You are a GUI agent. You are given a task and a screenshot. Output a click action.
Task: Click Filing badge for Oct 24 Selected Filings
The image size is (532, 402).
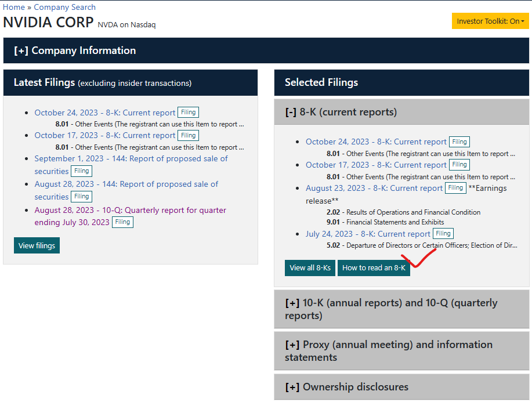point(459,142)
